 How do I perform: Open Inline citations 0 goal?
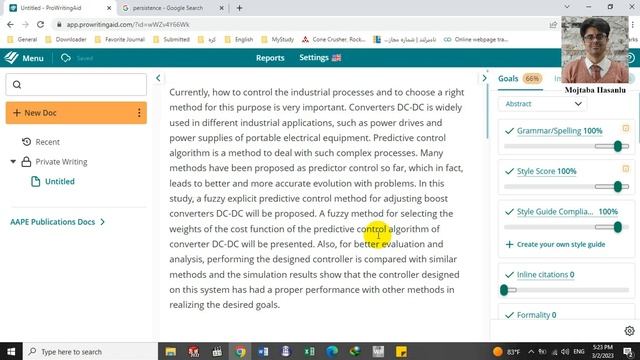tap(545, 275)
